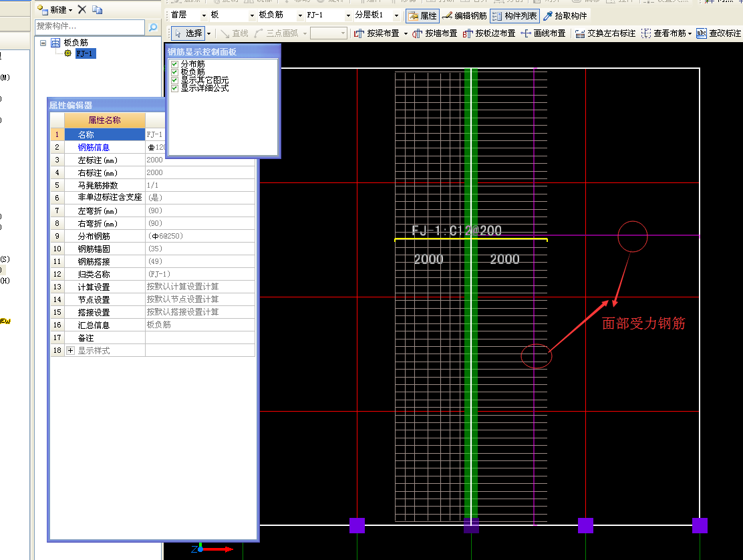The height and width of the screenshot is (560, 743).
Task: Click the 计算设置 value cell
Action: pyautogui.click(x=200, y=287)
